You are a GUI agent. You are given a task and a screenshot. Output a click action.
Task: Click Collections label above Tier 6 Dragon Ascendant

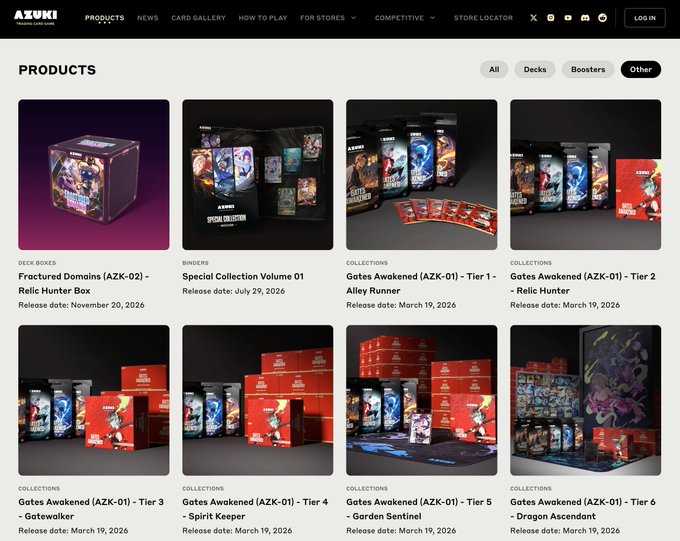point(531,489)
